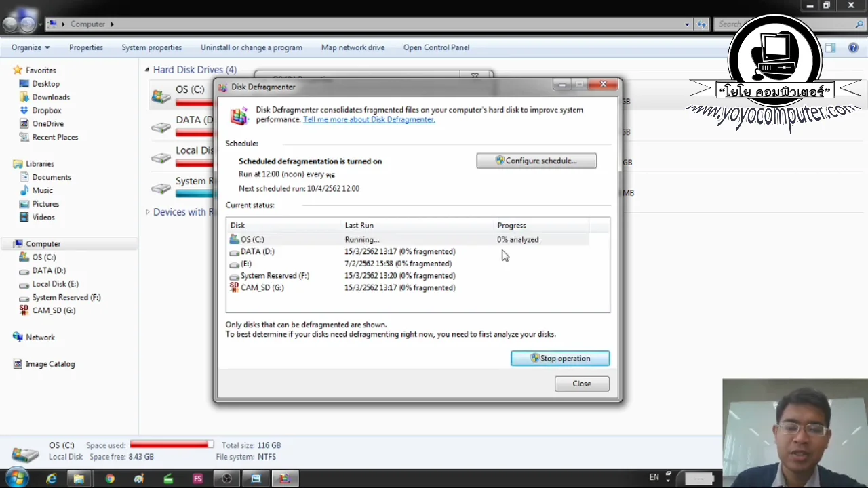This screenshot has width=868, height=488.
Task: Click the Help question mark icon in Explorer toolbar
Action: (x=853, y=47)
